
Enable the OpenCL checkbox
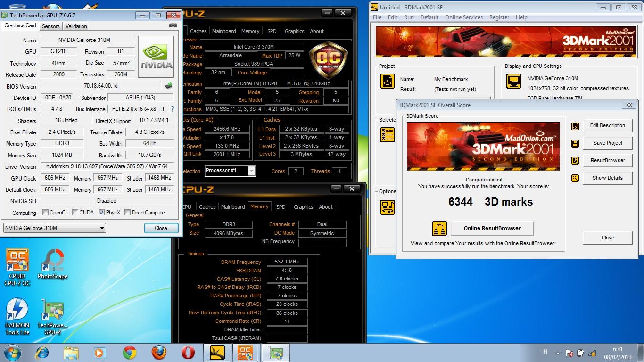tap(46, 213)
